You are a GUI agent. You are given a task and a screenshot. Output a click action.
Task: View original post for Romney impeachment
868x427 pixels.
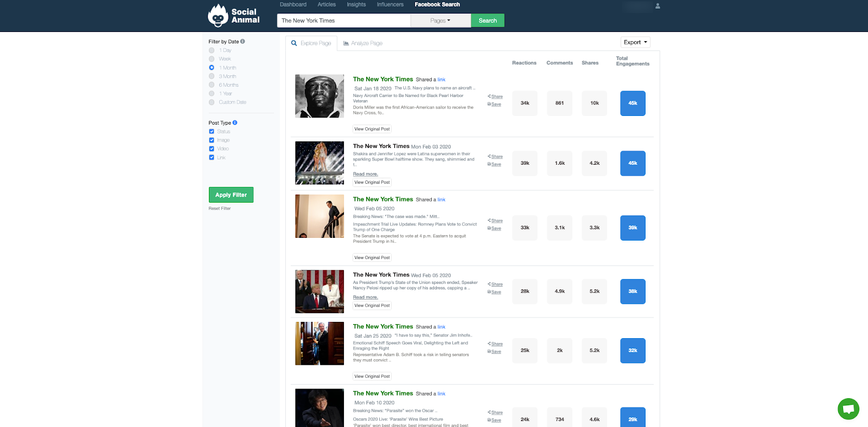[x=372, y=258]
